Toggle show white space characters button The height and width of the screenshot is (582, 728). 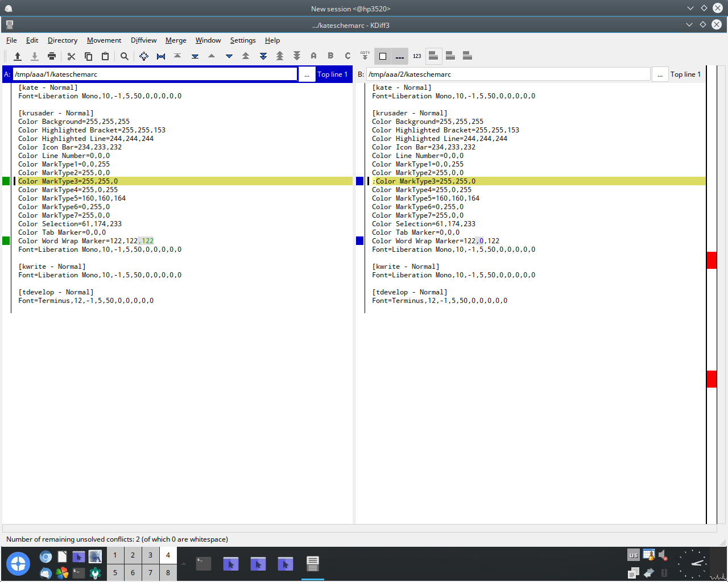[400, 56]
